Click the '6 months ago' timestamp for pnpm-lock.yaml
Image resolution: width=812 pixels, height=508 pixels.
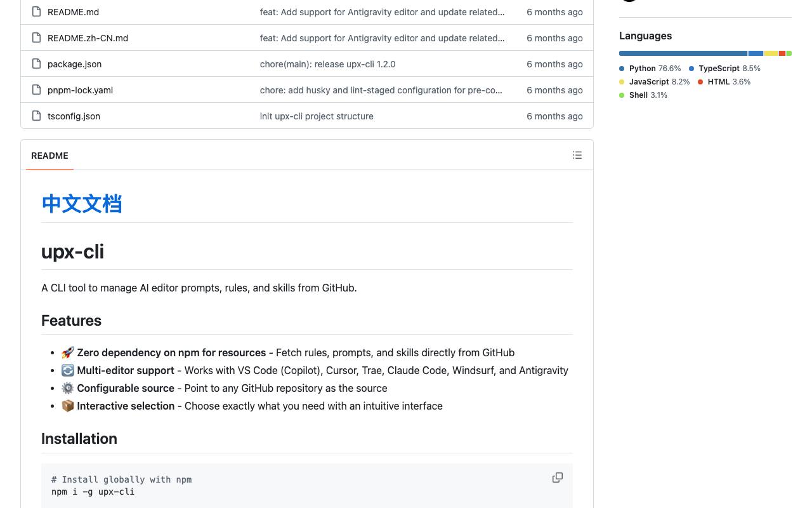point(554,90)
